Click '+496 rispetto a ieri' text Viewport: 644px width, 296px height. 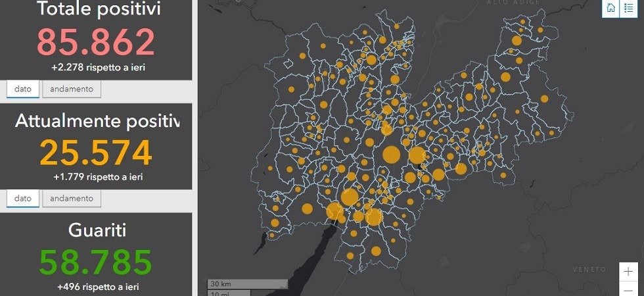(x=98, y=286)
